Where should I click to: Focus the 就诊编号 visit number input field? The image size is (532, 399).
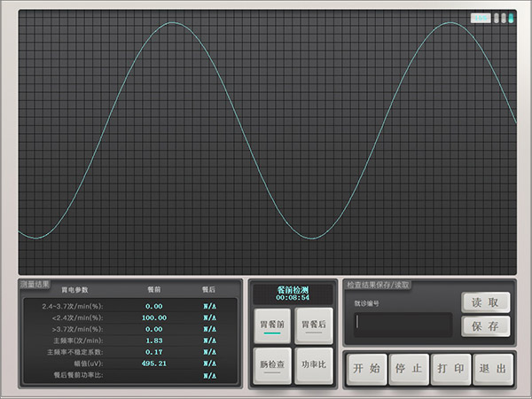403,325
